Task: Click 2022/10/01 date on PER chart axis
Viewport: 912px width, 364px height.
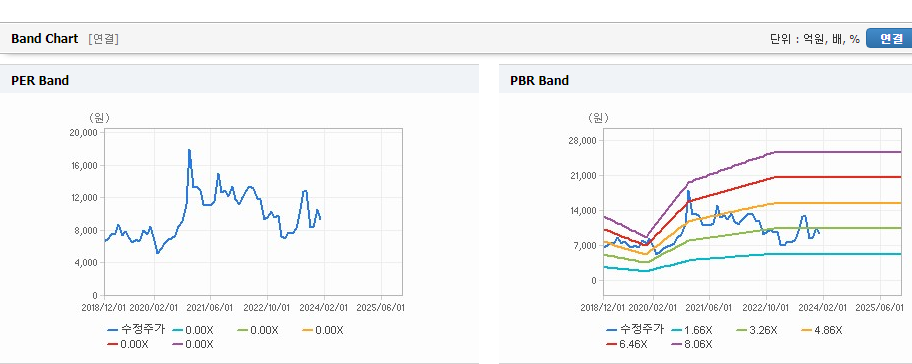Action: pos(266,307)
